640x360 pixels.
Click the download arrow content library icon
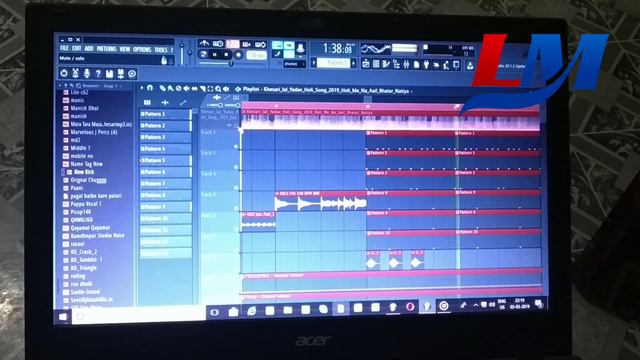click(470, 65)
